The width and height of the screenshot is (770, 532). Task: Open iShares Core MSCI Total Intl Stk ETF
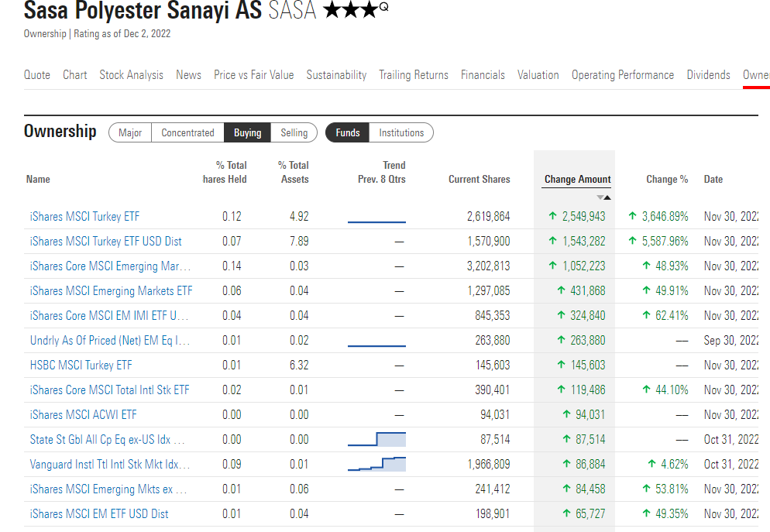coord(109,390)
